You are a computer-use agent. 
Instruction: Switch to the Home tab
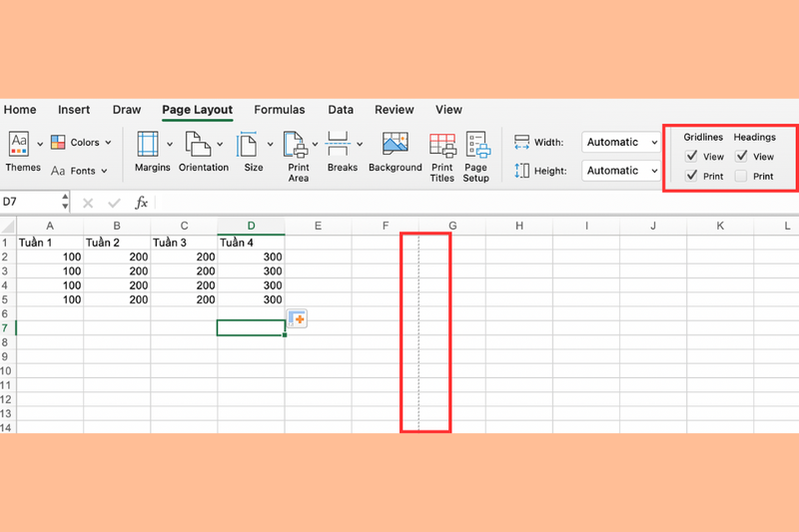coord(20,110)
